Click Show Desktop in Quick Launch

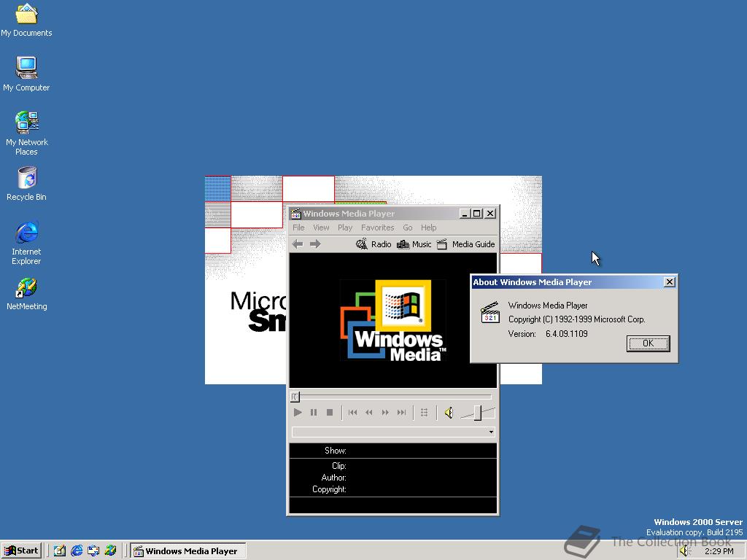60,551
